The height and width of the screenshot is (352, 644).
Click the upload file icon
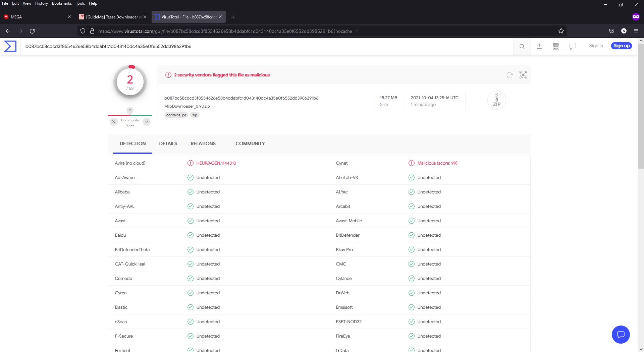(539, 46)
